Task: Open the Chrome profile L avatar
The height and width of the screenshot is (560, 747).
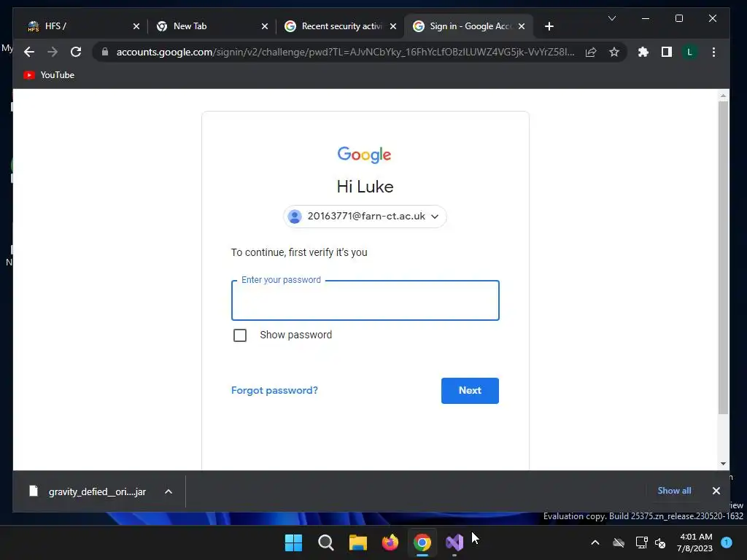Action: [x=690, y=52]
